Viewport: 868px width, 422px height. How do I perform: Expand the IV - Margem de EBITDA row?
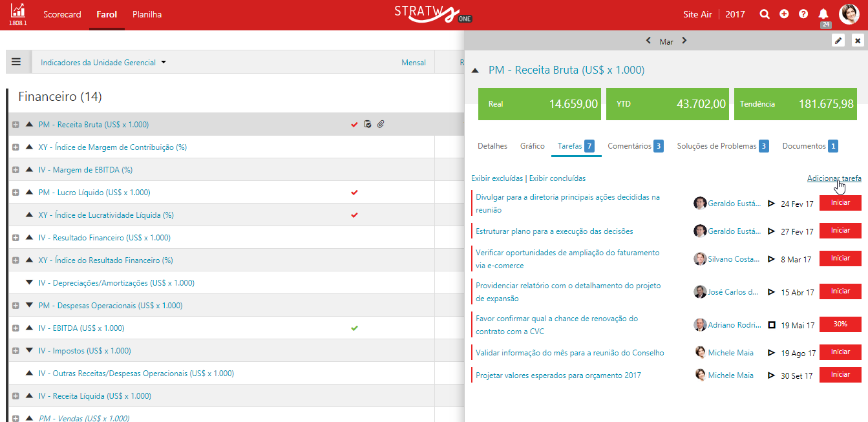pos(16,170)
